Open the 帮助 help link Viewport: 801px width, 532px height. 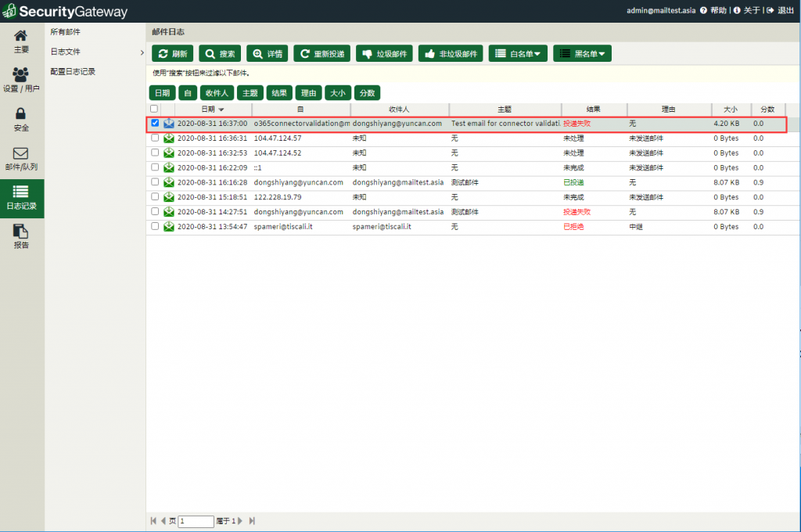point(714,10)
